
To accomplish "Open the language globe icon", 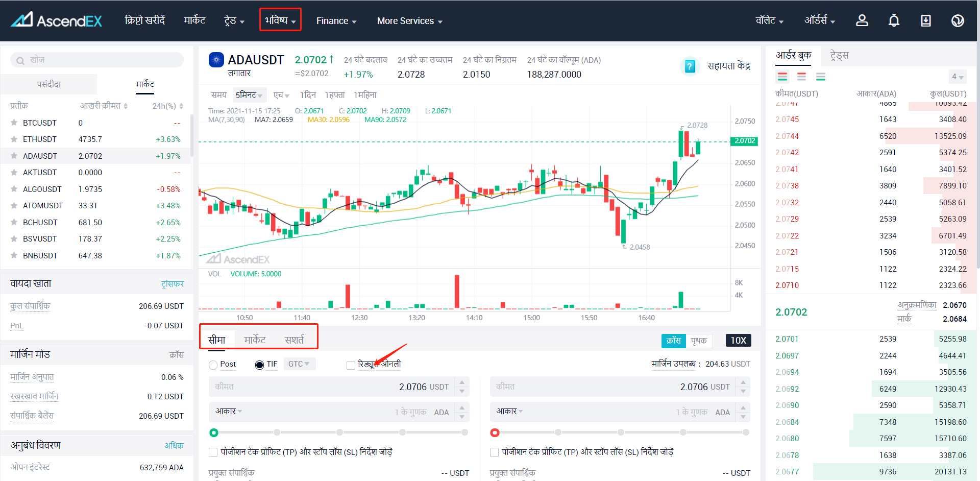I will click(x=958, y=20).
